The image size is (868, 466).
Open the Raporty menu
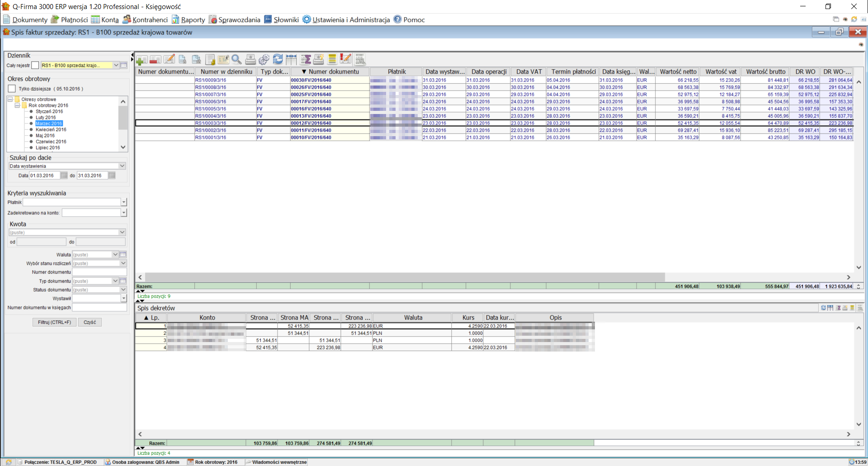(188, 20)
